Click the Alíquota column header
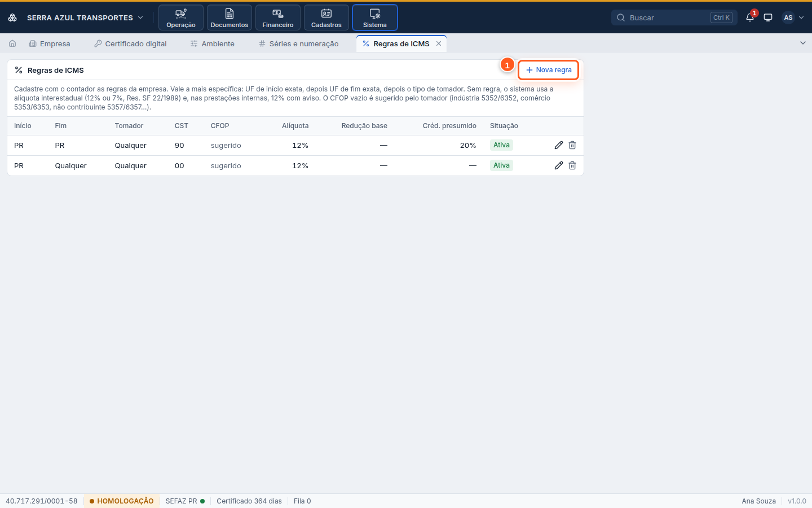812x508 pixels. (295, 126)
